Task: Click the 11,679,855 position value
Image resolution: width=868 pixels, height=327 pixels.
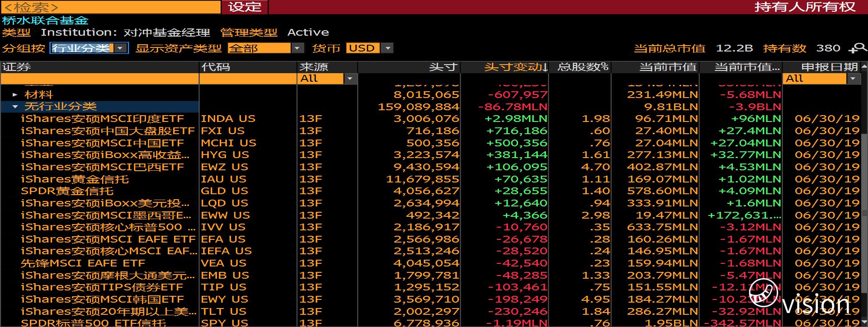Action: click(x=423, y=179)
